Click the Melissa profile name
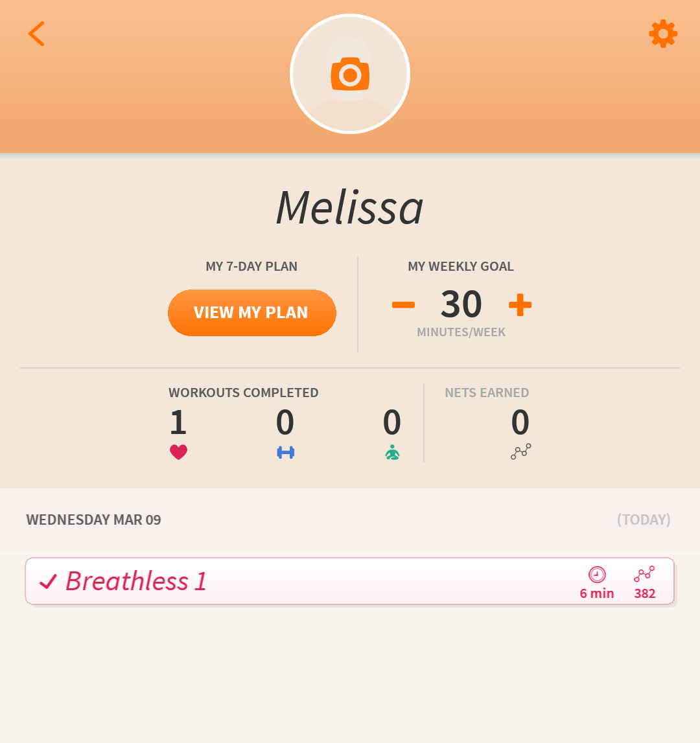Image resolution: width=700 pixels, height=743 pixels. click(x=350, y=207)
